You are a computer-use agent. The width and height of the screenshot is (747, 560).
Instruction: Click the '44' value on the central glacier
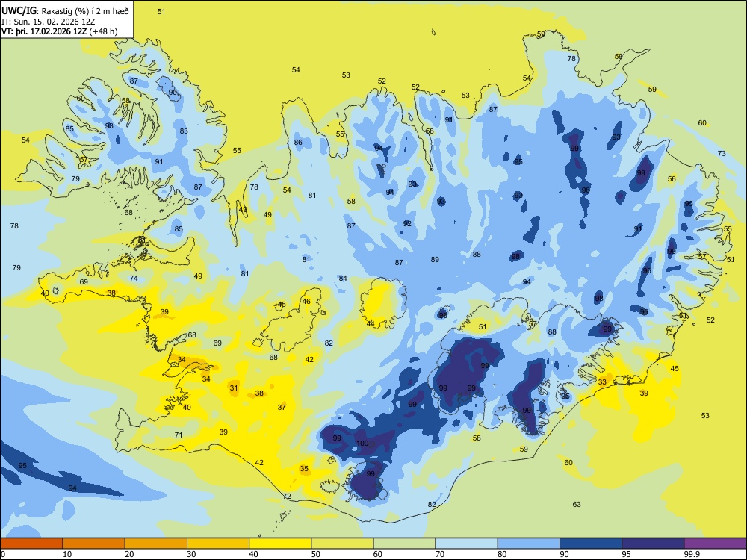point(371,324)
